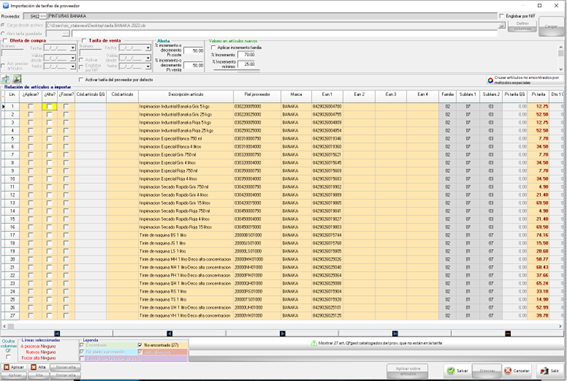Toggle the Tarifa de venta checkbox
The image size is (567, 381).
(84, 40)
